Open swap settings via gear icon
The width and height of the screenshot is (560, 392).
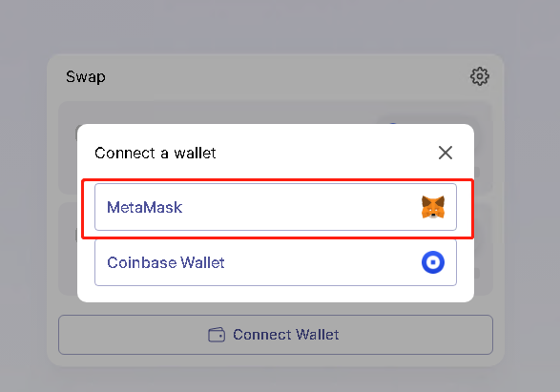[479, 76]
